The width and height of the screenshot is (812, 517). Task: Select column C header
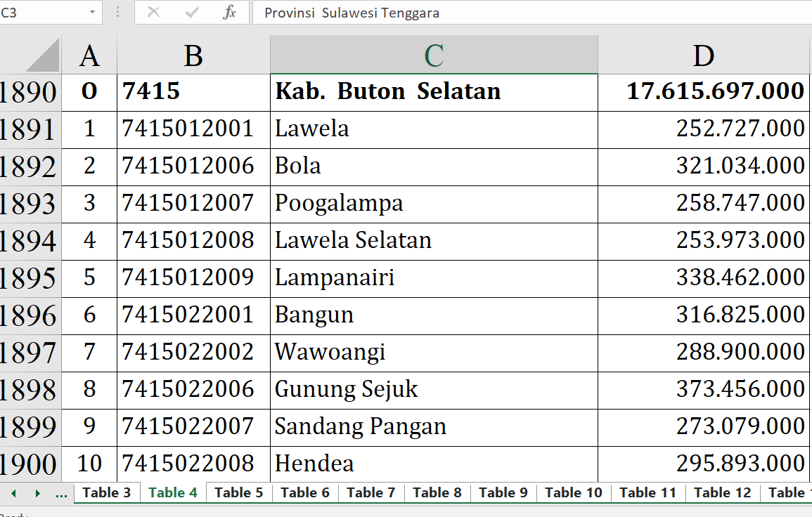434,55
